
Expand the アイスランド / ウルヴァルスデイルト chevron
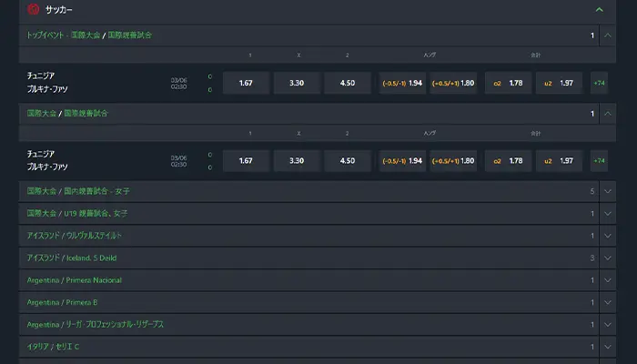point(607,236)
